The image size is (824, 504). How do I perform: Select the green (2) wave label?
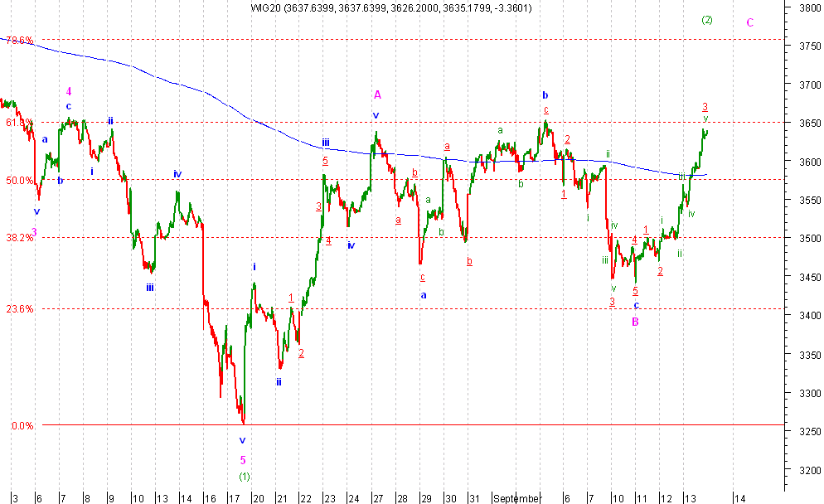pyautogui.click(x=707, y=20)
